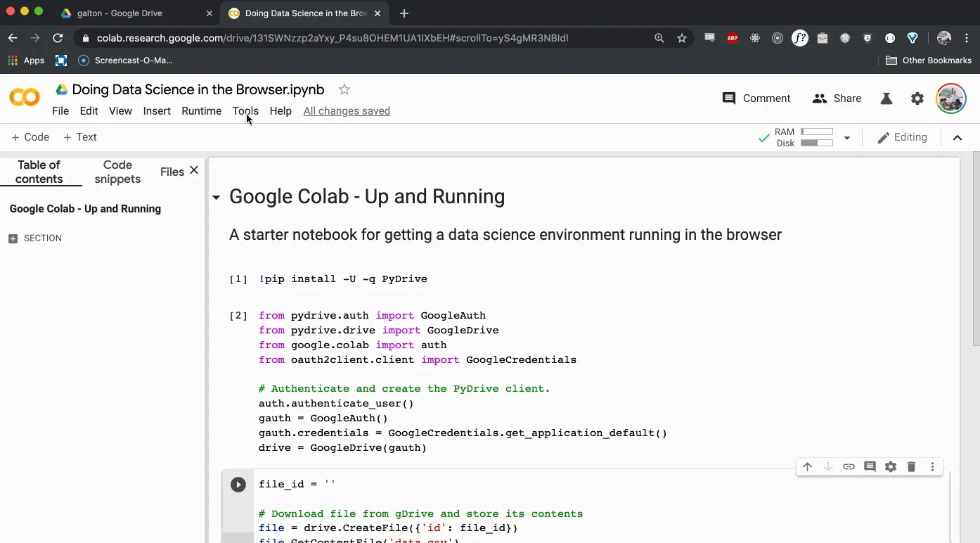Viewport: 980px width, 543px height.
Task: Click the pip install PyDrive cell
Action: click(343, 279)
